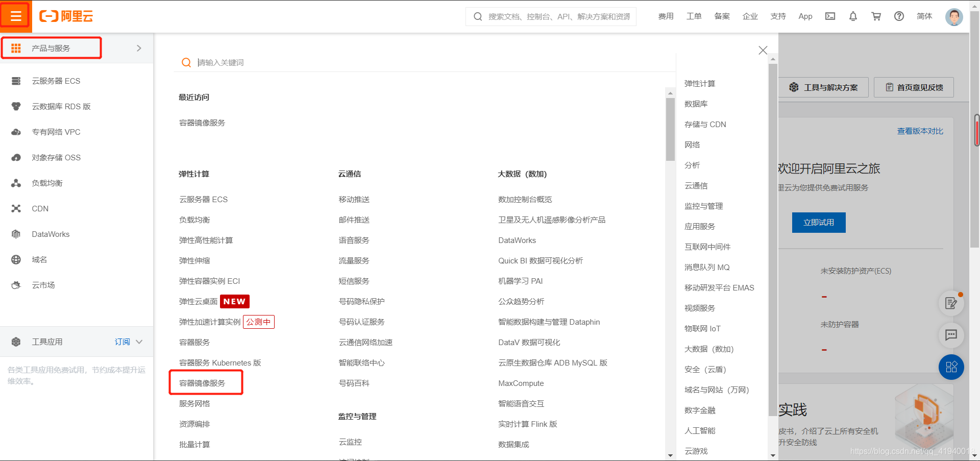Screen dimensions: 980x461
Task: Click the blue floating grid widget button
Action: (951, 367)
